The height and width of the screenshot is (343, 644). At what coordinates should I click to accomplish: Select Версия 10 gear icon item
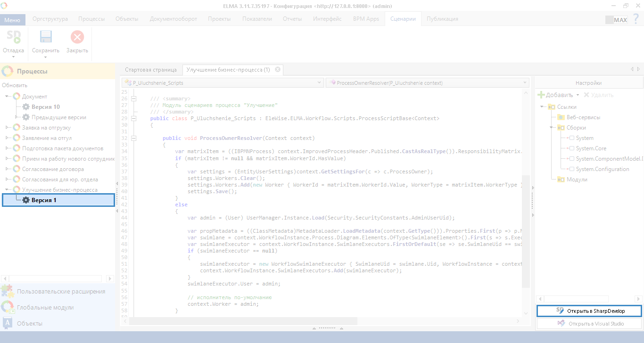(26, 107)
